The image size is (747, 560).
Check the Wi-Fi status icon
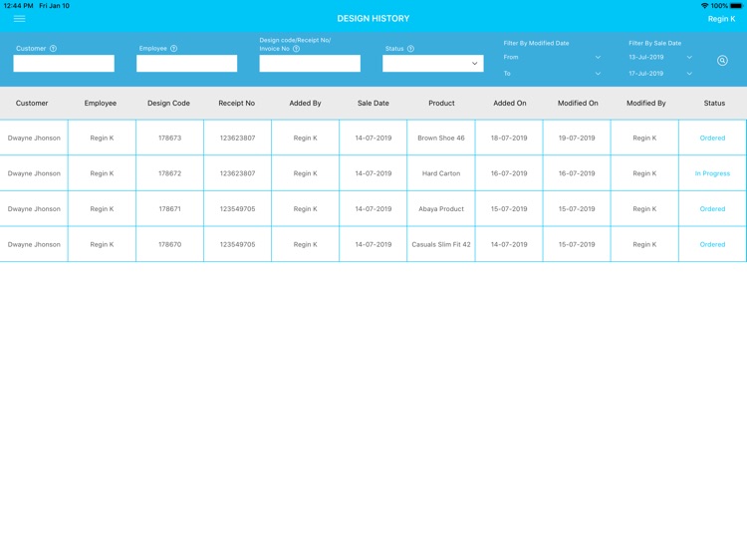coord(704,6)
